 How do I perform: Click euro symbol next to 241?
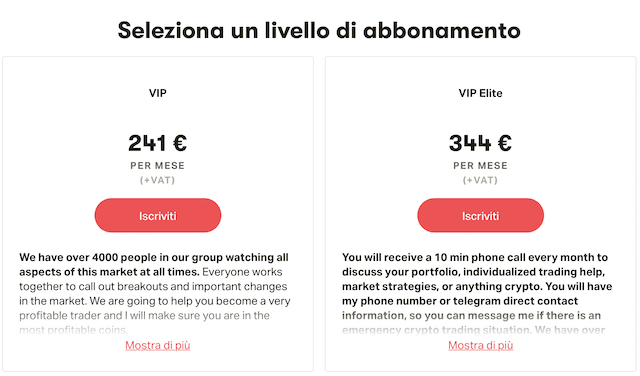pos(180,143)
